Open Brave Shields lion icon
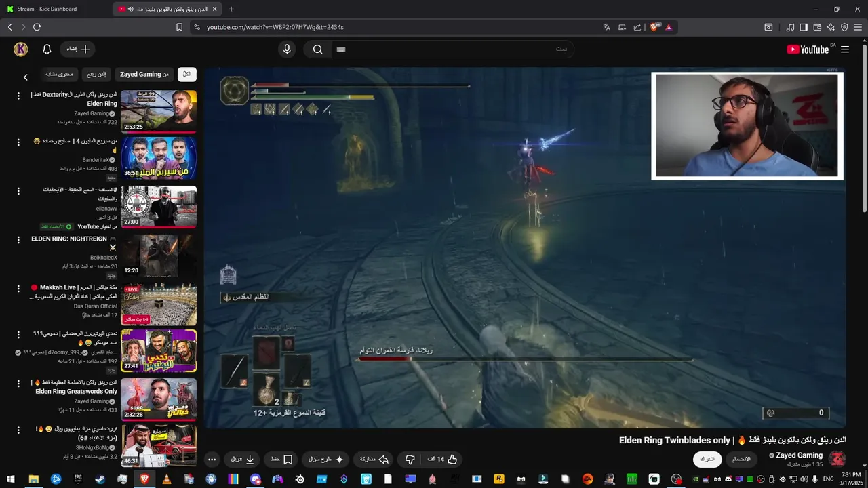 point(654,27)
